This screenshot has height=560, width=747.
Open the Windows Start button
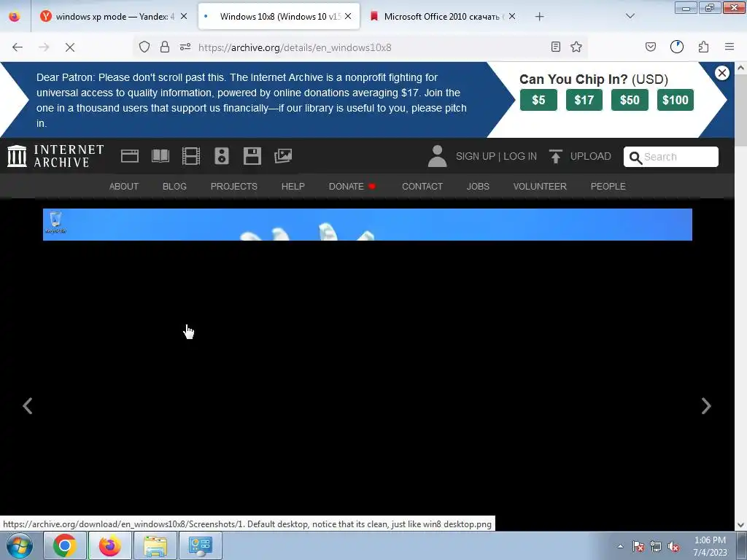[x=20, y=545]
